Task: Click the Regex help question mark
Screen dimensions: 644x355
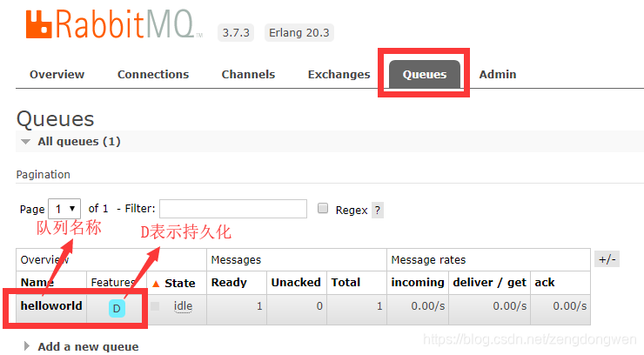Action: coord(377,210)
